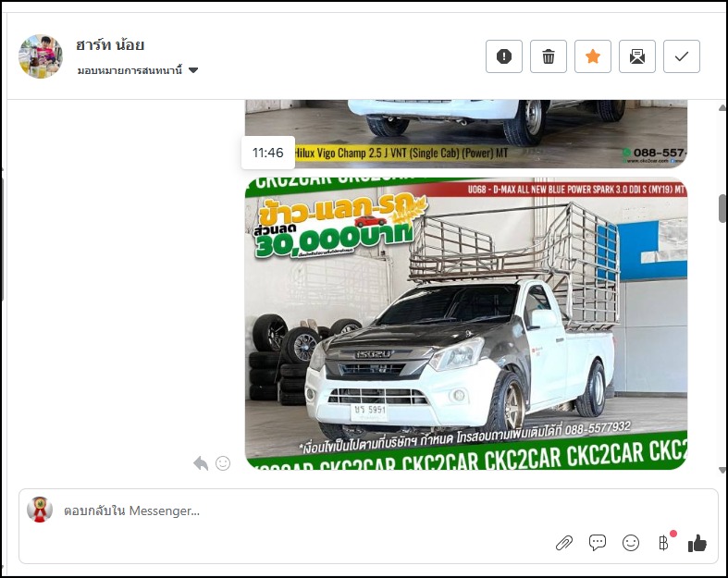Mark conversation unread with envelope icon
The width and height of the screenshot is (728, 578).
point(637,56)
